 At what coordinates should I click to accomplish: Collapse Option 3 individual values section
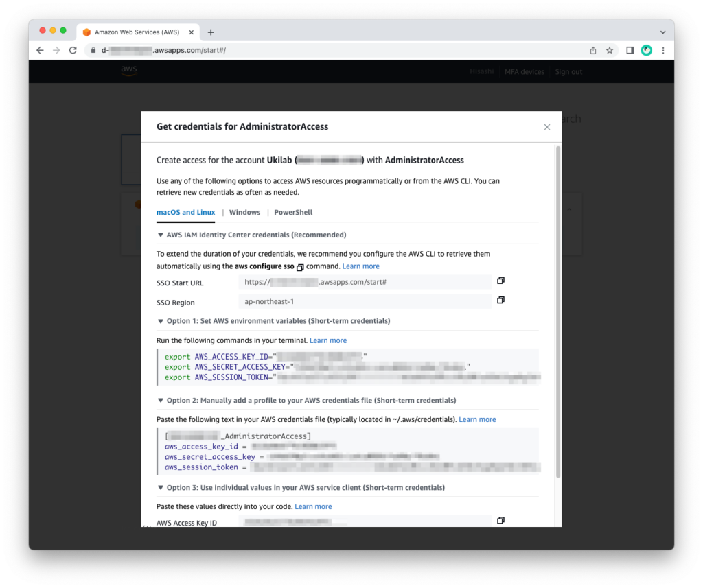point(161,488)
